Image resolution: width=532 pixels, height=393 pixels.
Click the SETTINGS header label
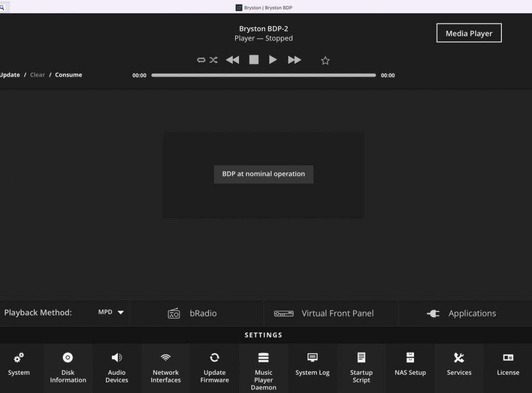point(263,335)
